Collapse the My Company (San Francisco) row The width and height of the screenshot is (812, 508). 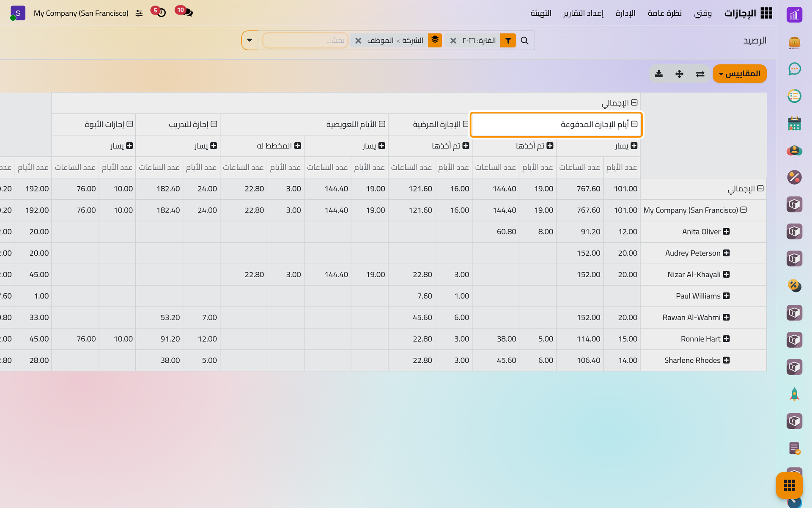[x=743, y=210]
